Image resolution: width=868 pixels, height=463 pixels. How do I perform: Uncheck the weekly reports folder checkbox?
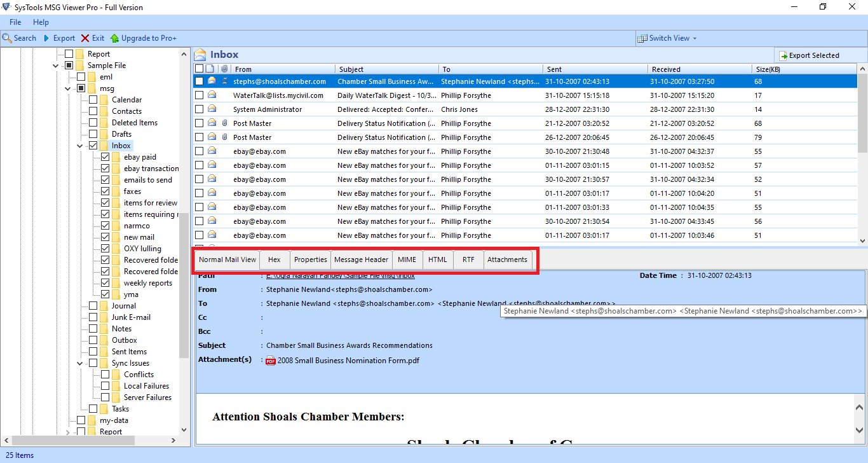(x=105, y=283)
